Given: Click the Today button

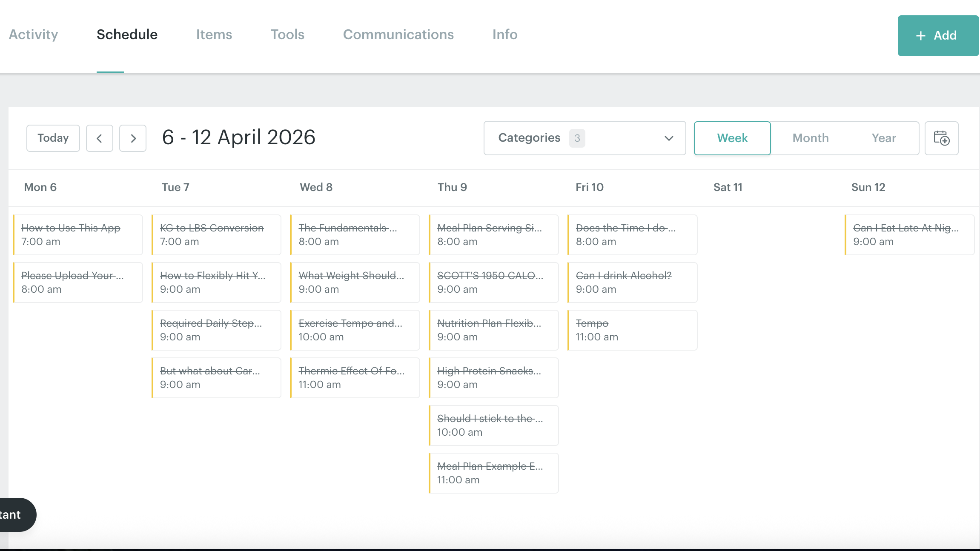Looking at the screenshot, I should tap(53, 138).
